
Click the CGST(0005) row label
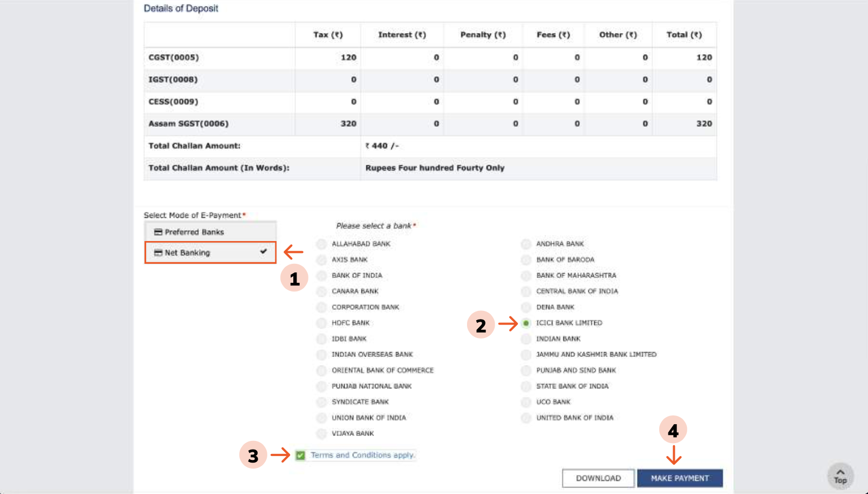tap(174, 57)
